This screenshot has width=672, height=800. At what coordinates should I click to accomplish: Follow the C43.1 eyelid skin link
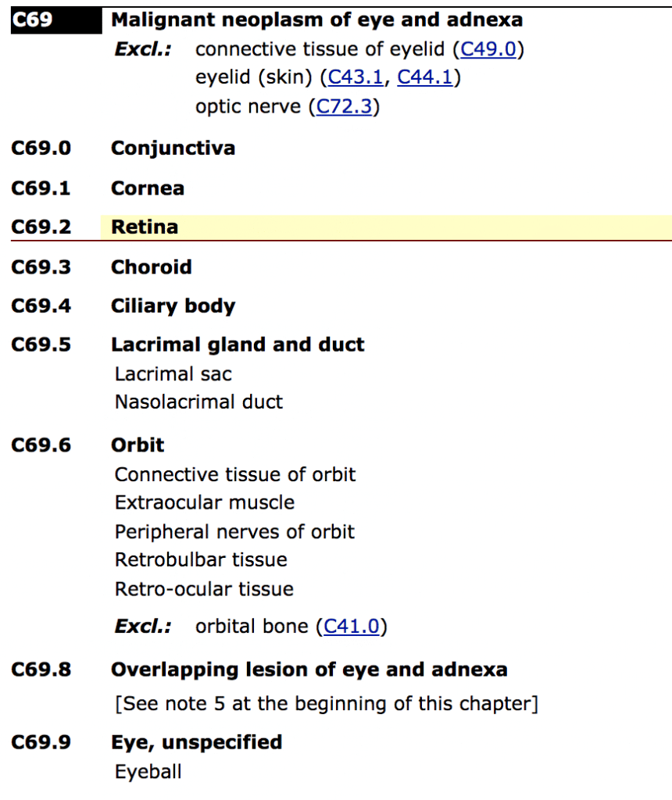pyautogui.click(x=355, y=77)
